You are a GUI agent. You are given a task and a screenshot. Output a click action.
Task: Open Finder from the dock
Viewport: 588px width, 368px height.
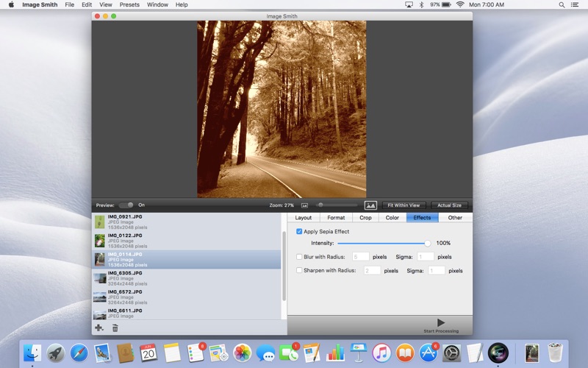[x=32, y=353]
